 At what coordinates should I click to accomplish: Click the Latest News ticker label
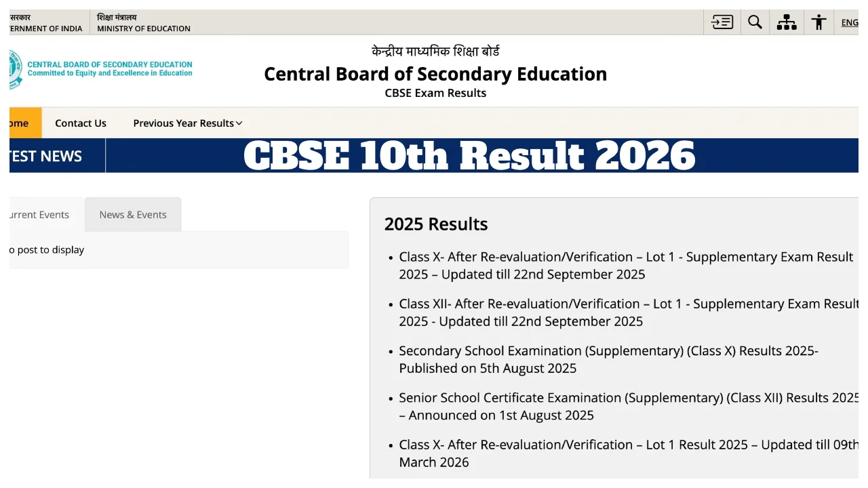coord(46,156)
